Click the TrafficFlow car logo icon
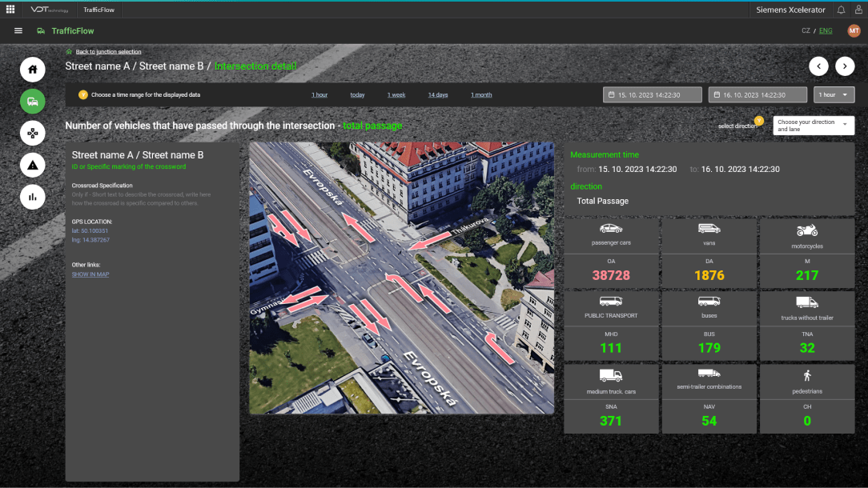Image resolution: width=868 pixels, height=488 pixels. (41, 31)
